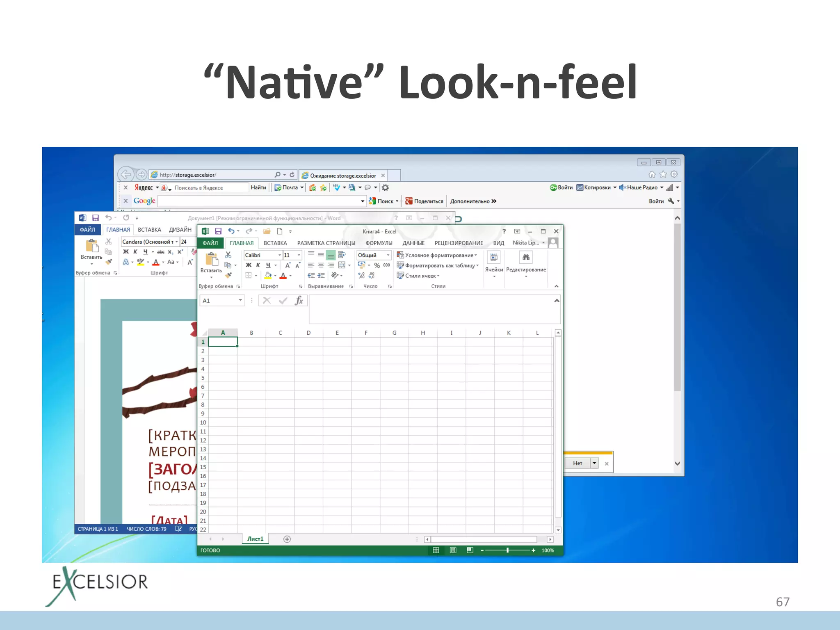This screenshot has width=840, height=630.
Task: Open folder icon in Excel quick access toolbar
Action: [267, 231]
